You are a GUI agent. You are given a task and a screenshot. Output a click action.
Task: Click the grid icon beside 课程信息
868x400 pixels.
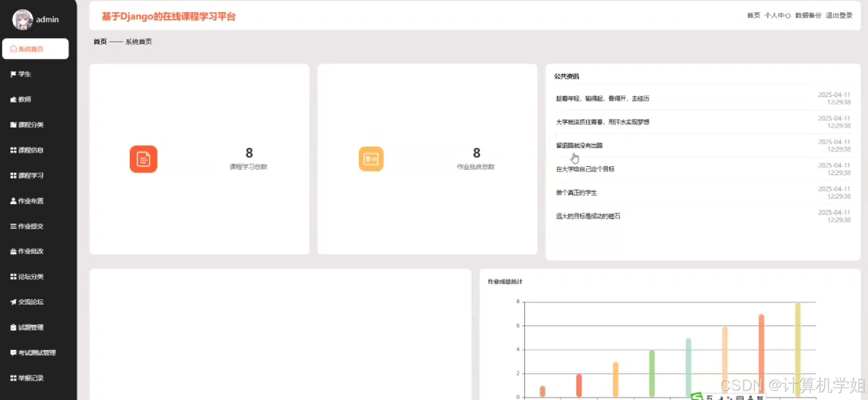pos(13,150)
